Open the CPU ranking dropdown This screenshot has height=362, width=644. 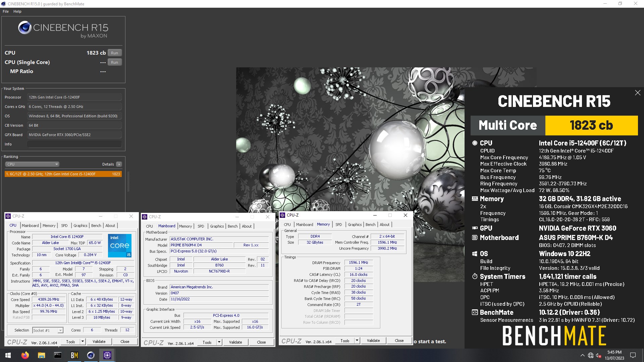point(32,164)
